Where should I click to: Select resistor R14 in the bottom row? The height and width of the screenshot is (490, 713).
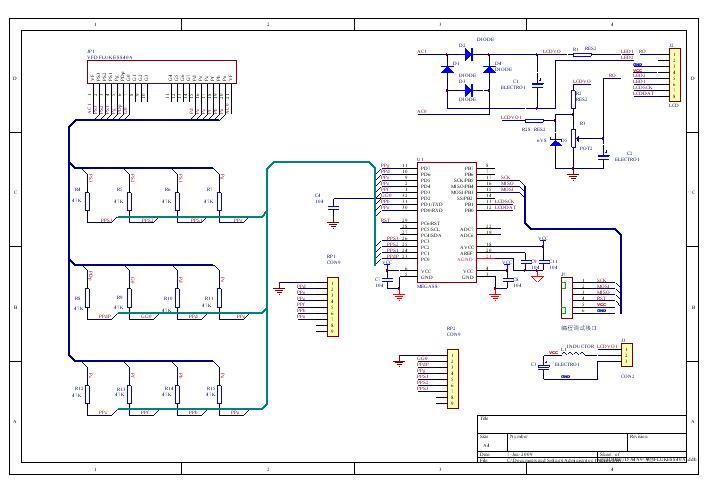(177, 395)
